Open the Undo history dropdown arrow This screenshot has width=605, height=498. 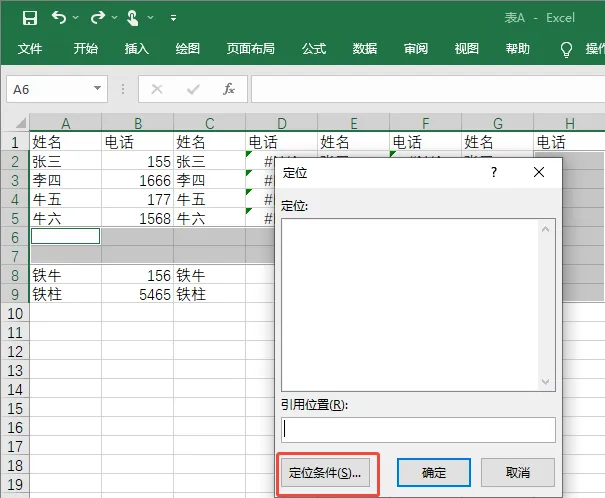tap(76, 18)
